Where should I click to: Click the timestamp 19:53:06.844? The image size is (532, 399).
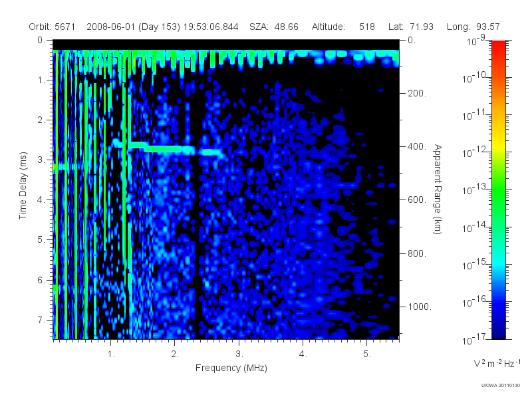211,27
